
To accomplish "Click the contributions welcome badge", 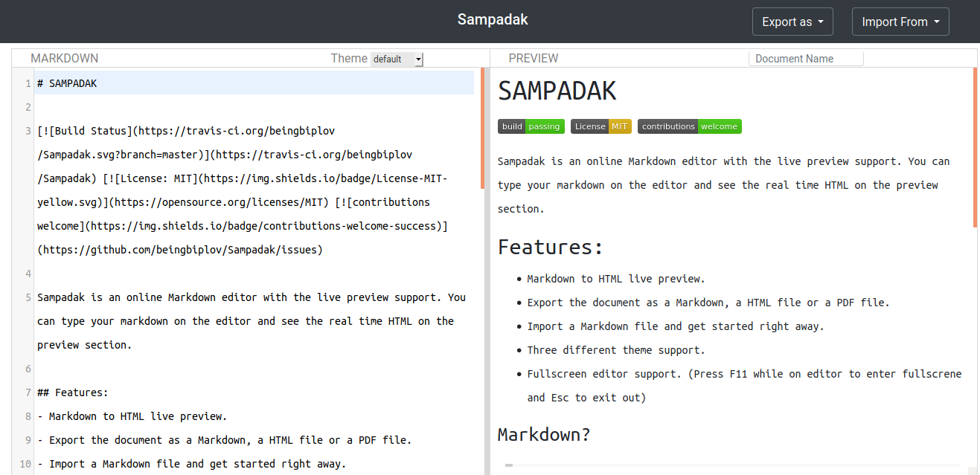I will [690, 126].
